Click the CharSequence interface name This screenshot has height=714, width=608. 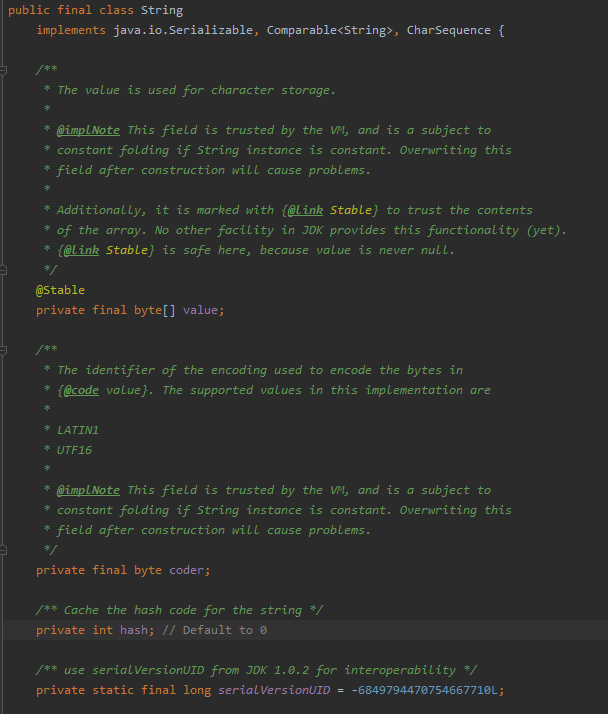(449, 30)
